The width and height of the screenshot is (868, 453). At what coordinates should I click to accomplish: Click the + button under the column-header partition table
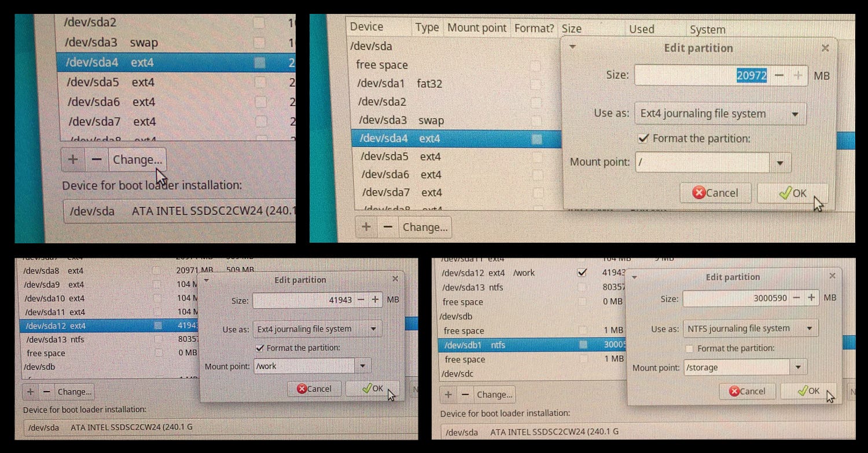(366, 227)
